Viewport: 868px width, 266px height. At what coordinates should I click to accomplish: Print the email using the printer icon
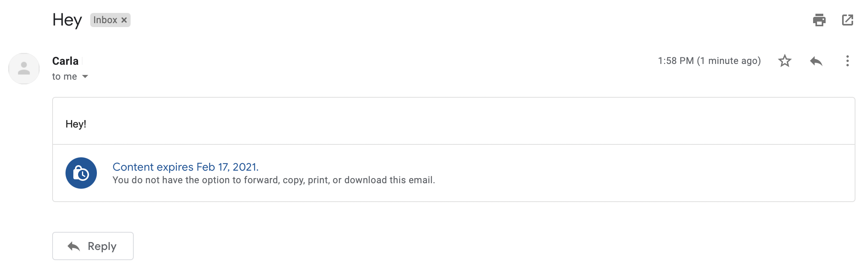click(819, 20)
